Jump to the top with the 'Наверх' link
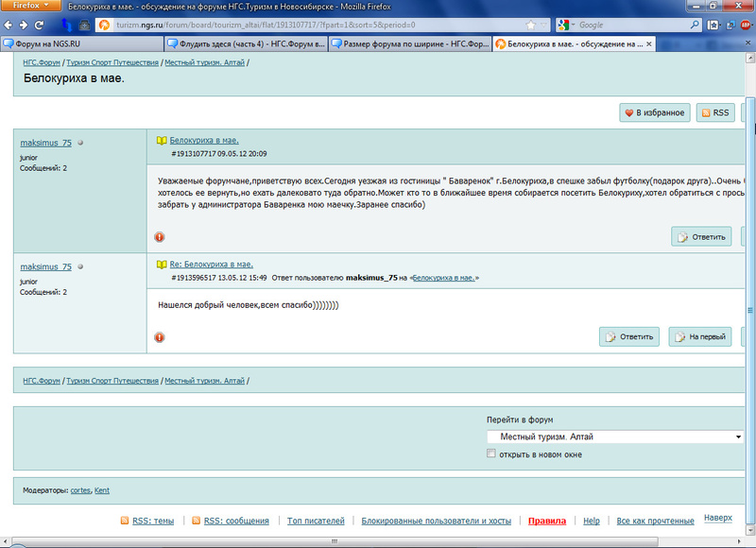Screen dimensions: 756x548 [x=718, y=518]
